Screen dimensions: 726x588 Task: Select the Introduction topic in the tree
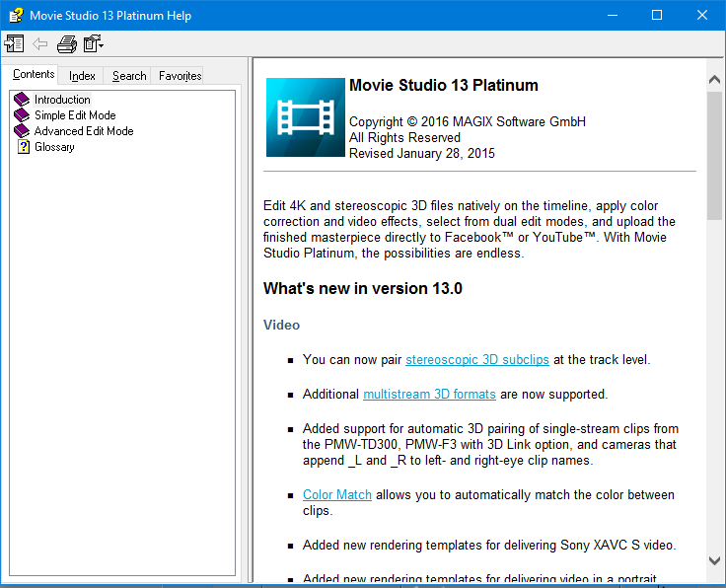tap(62, 100)
